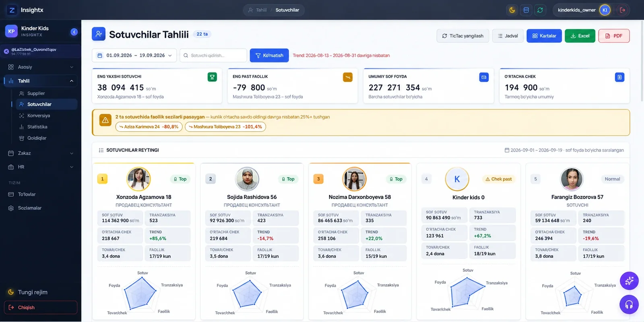The width and height of the screenshot is (644, 322).
Task: Open Statistika in sidebar
Action: 46,127
